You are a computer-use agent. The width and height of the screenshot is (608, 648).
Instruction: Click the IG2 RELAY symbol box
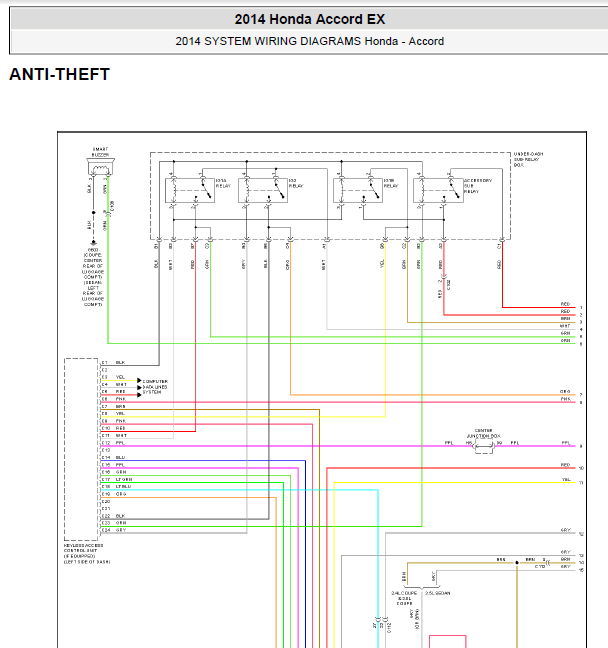point(263,191)
